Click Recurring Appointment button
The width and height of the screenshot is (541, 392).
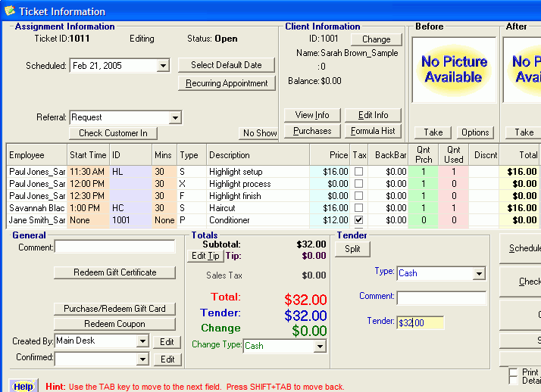point(227,83)
